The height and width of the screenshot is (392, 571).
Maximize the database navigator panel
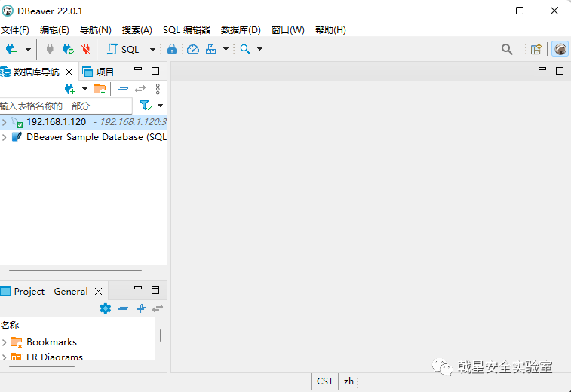[155, 71]
